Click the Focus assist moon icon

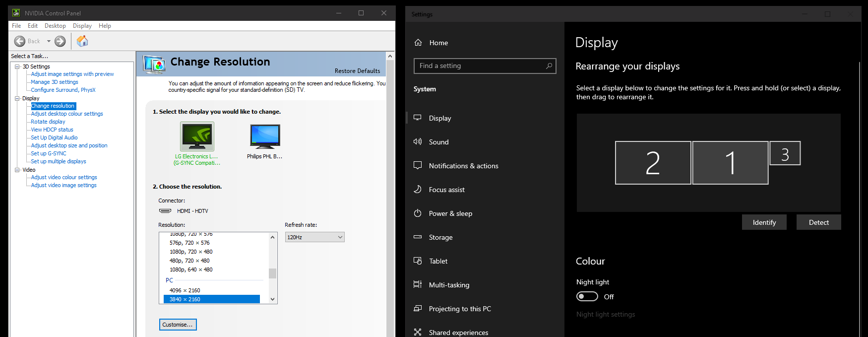coord(418,189)
